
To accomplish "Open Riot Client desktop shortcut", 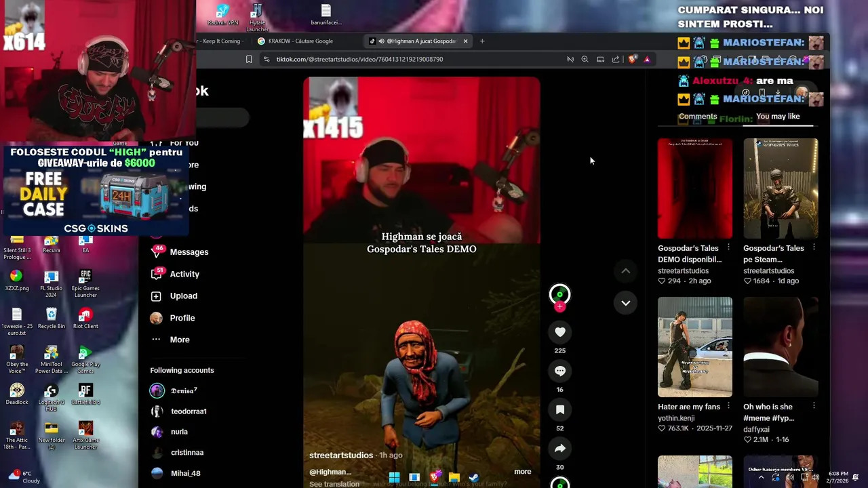I will click(85, 319).
